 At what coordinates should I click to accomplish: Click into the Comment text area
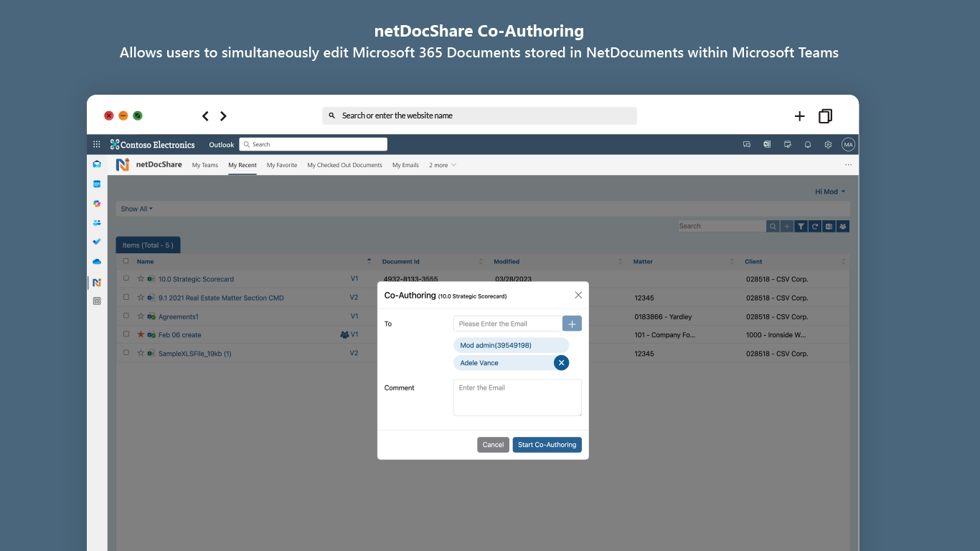click(x=517, y=397)
